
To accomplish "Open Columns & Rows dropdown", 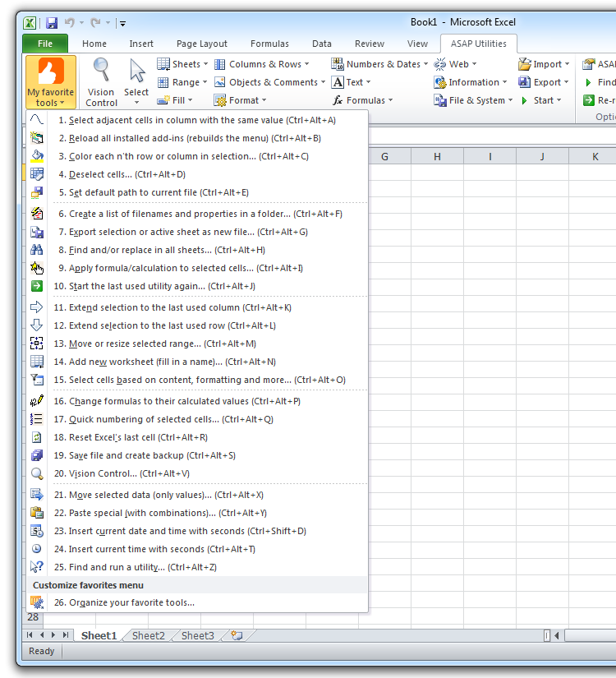I will point(262,64).
